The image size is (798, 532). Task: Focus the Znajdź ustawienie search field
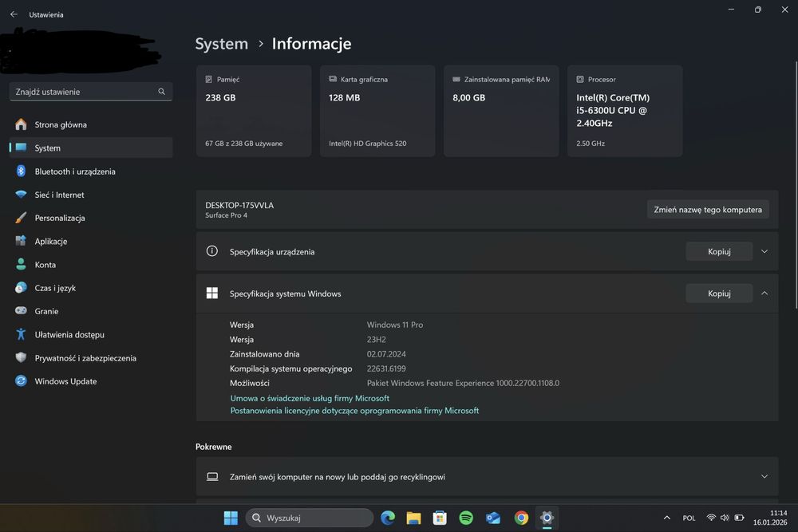(91, 92)
